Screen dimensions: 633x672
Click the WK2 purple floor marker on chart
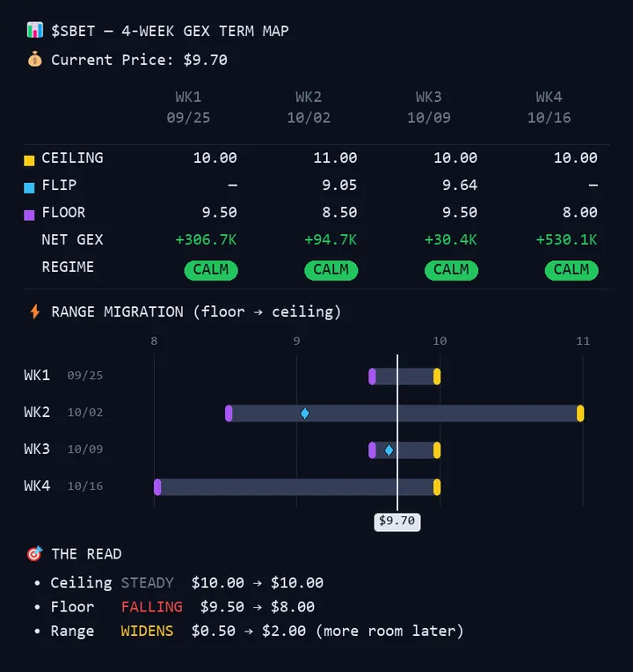[x=229, y=413]
